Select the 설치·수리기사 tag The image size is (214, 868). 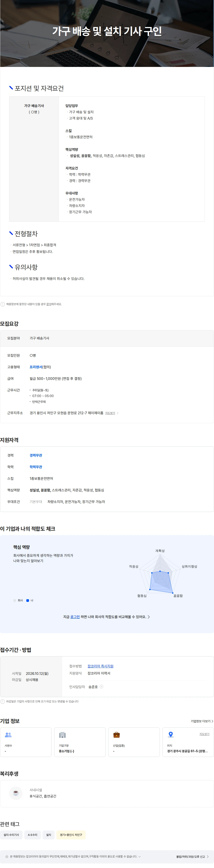tap(11, 835)
